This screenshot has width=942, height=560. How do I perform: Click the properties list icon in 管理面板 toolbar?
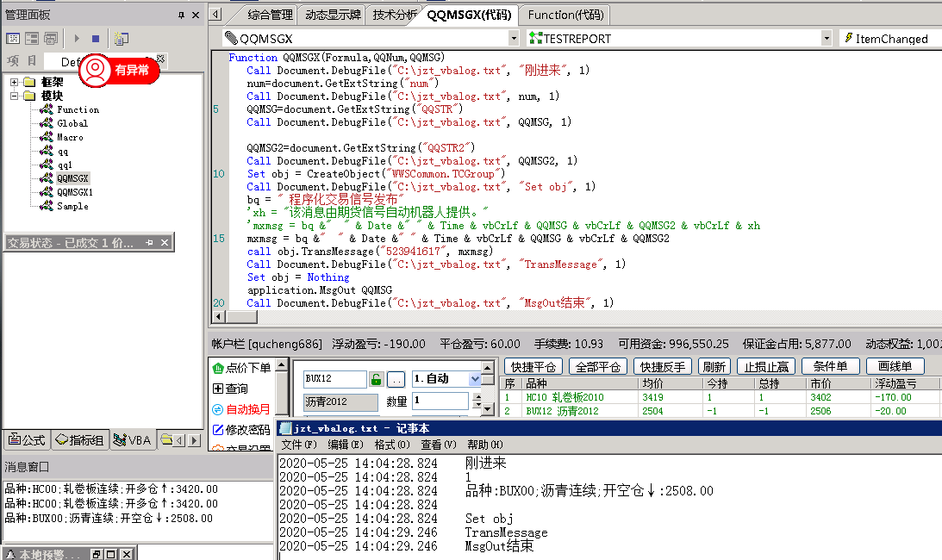[122, 39]
